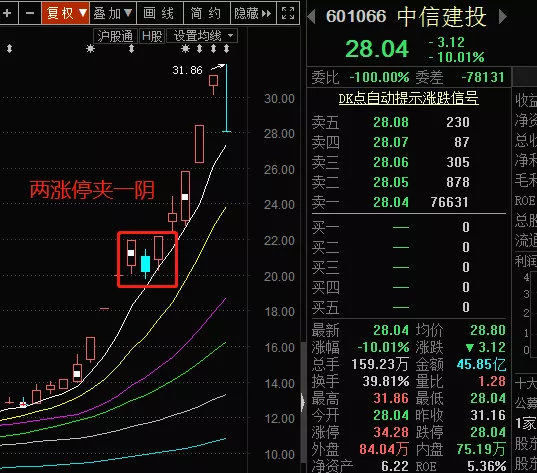Screen dimensions: 537x473
Task: Click 昨收 value 31.16
Action: (488, 415)
